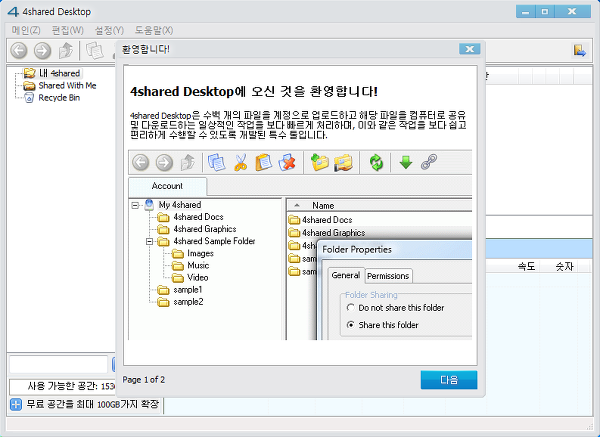
Task: Click 무료 공간을 최대 100GB까지 확장 link
Action: (93, 404)
